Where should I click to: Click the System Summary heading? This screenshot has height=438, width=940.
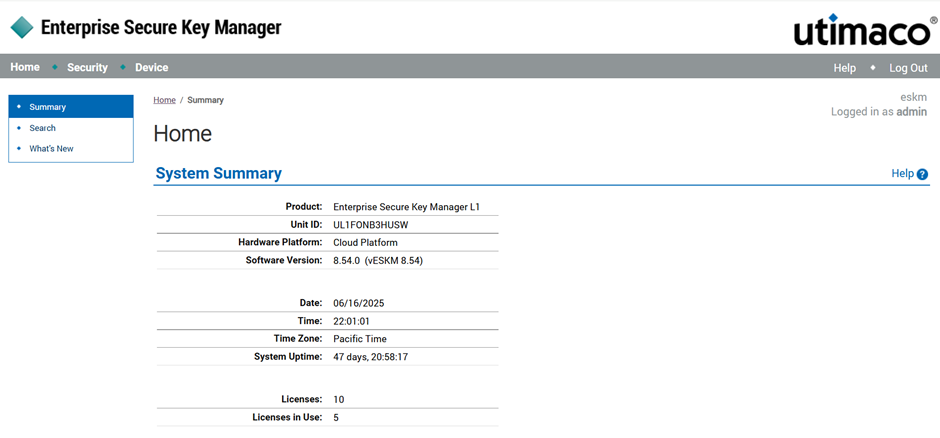219,174
